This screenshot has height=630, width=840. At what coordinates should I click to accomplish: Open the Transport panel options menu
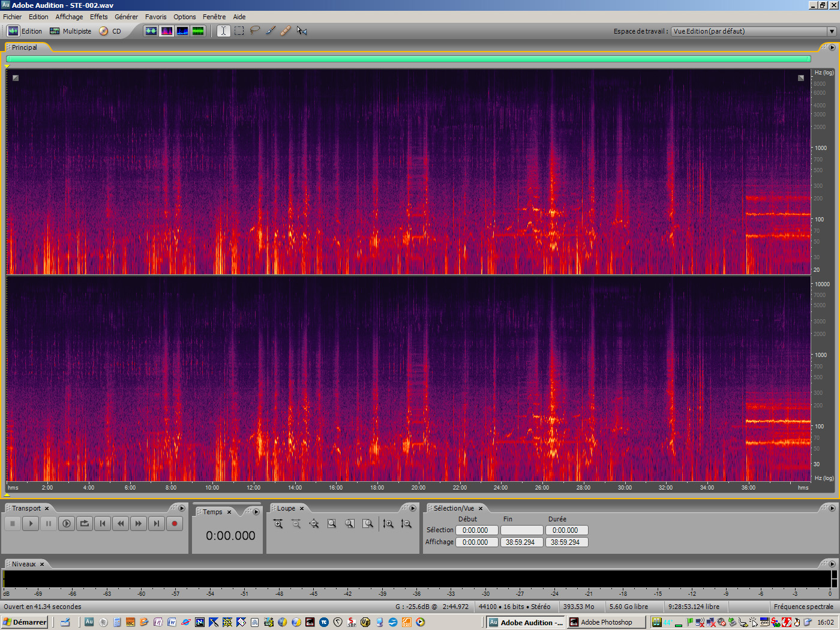click(x=182, y=508)
